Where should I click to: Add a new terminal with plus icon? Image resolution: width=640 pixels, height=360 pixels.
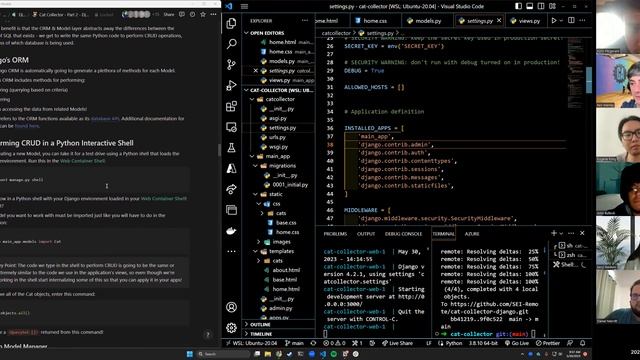click(554, 233)
